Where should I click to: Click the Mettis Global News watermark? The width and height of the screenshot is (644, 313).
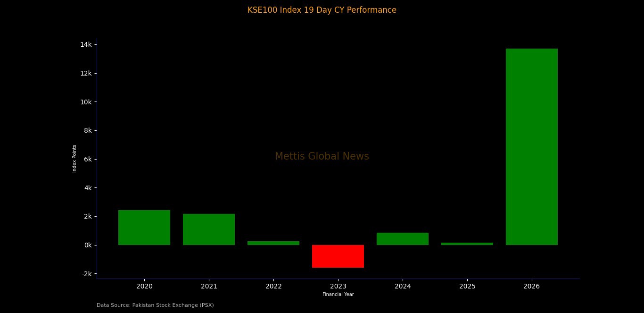322,156
